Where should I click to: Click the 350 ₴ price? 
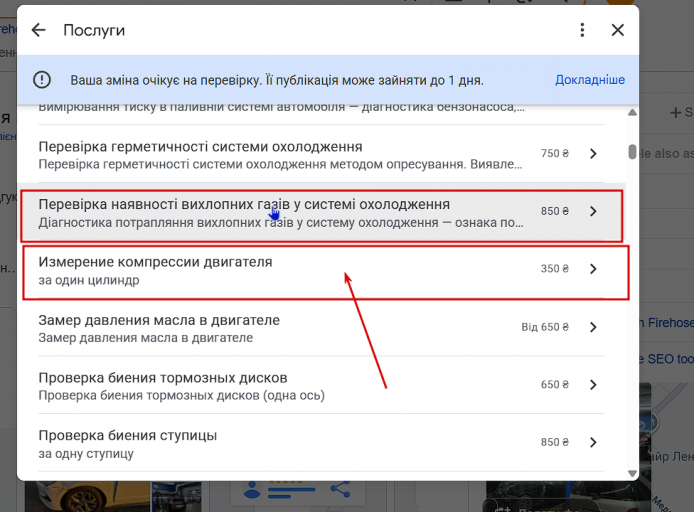coord(555,269)
